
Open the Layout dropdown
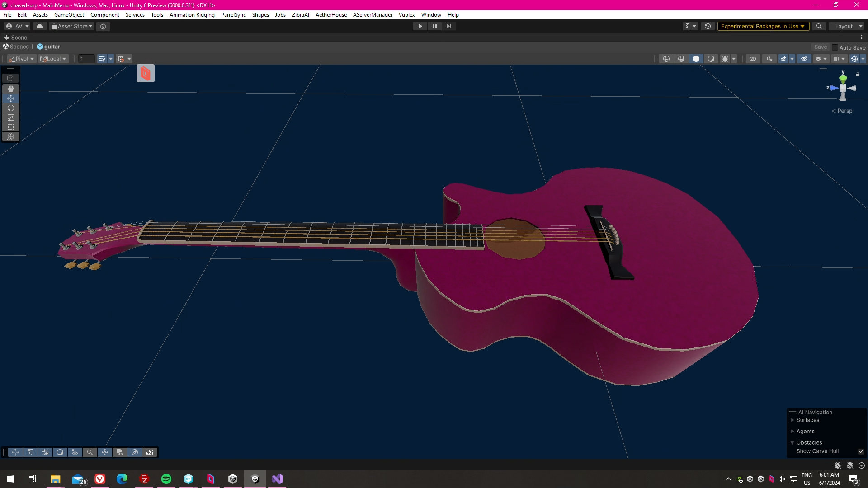tap(847, 26)
